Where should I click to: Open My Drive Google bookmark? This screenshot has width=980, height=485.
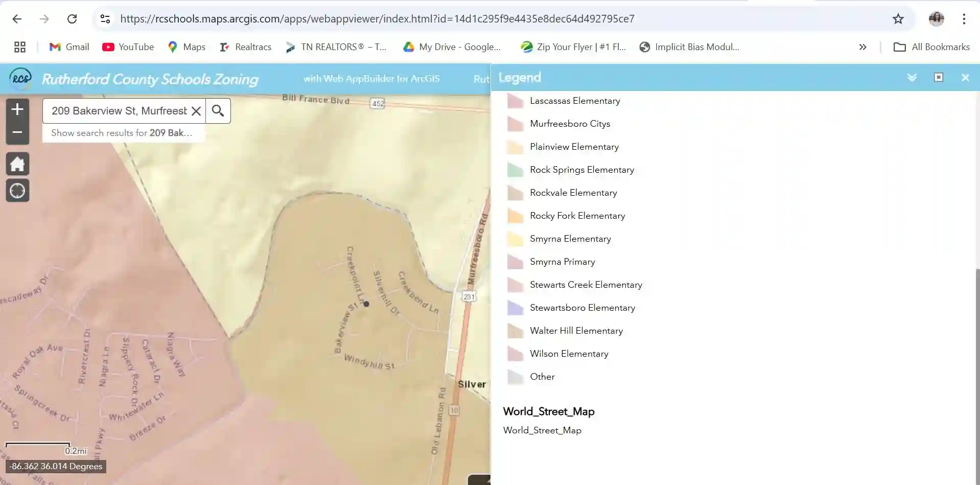[452, 47]
